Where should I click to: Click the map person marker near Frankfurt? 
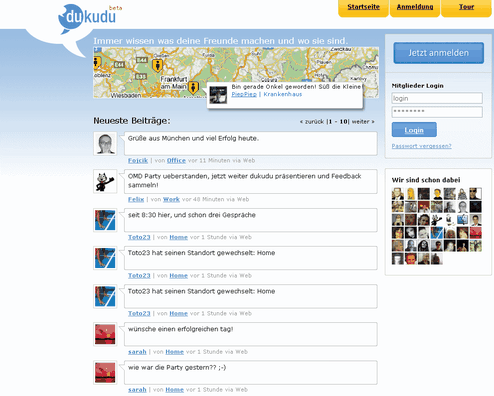(193, 88)
